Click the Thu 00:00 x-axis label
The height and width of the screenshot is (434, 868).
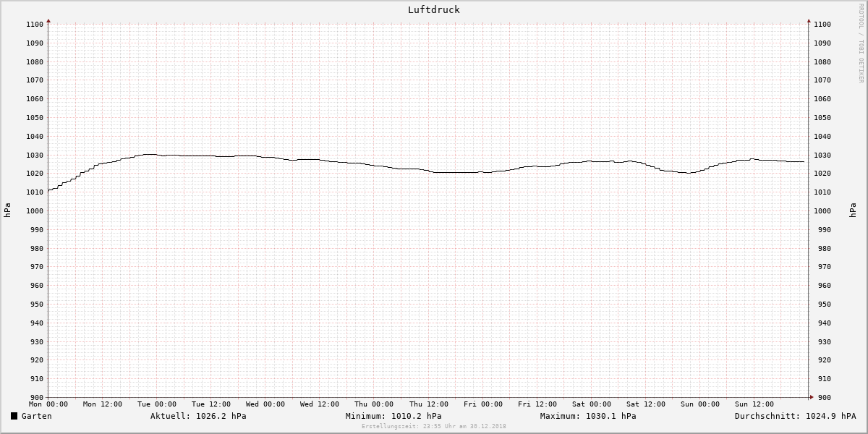click(x=374, y=404)
